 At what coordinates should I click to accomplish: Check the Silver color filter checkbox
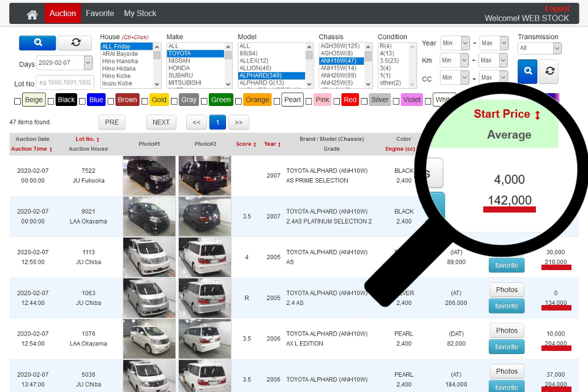click(x=364, y=100)
